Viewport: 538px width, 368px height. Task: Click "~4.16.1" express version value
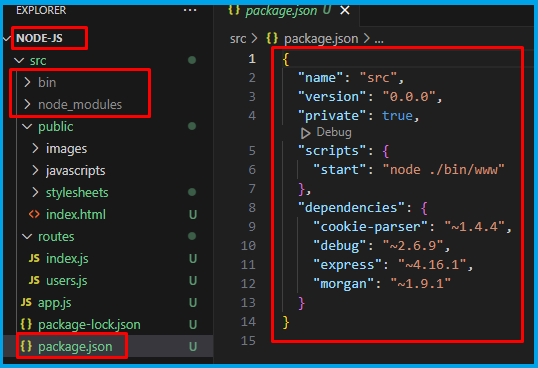tap(432, 264)
